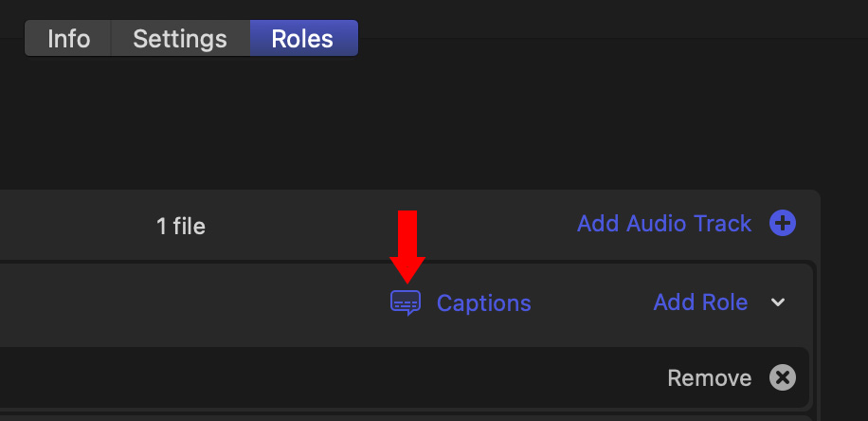Expand the chevron next to Add Role
The image size is (868, 421).
click(x=778, y=302)
